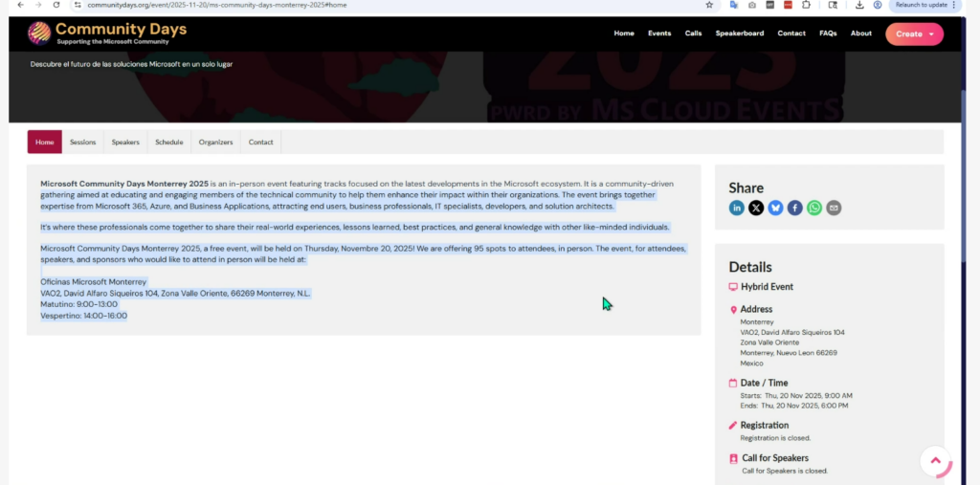Click the Registration pencil icon
980x485 pixels.
point(733,426)
